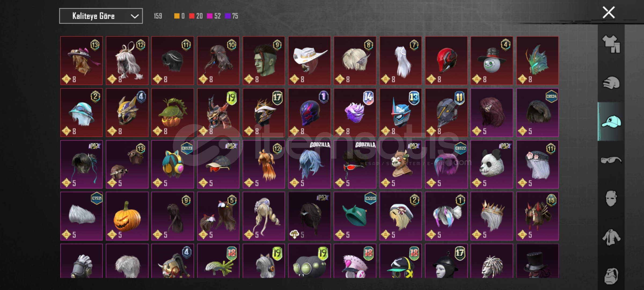Expand the Kaliteye Göre sort dropdown
644x290 pixels.
coord(101,16)
